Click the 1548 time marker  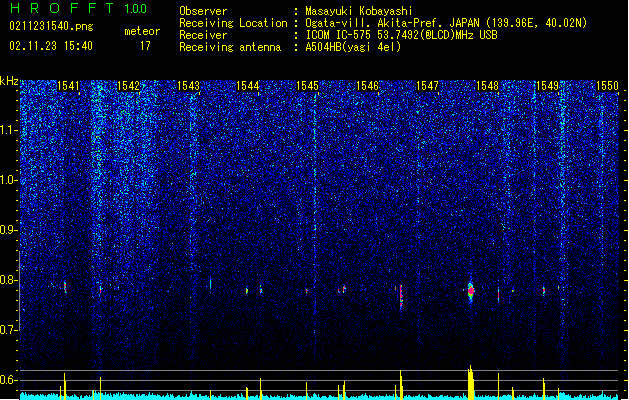487,86
